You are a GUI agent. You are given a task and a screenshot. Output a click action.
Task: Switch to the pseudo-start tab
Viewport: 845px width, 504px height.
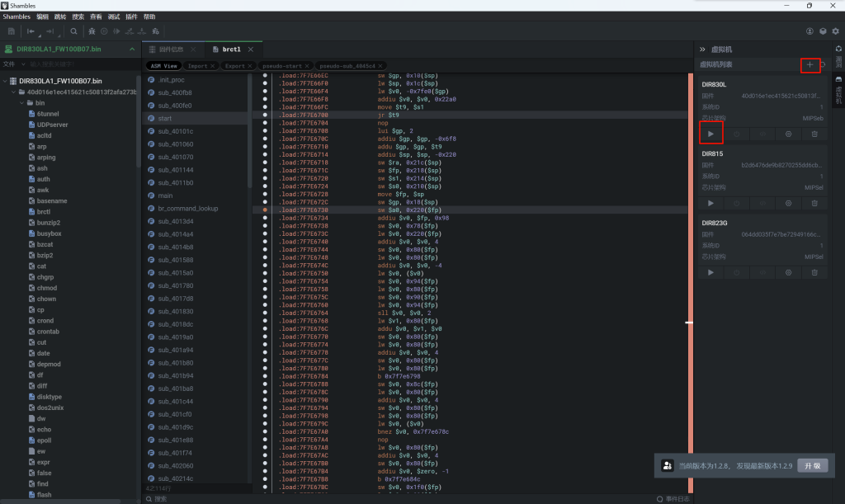tap(281, 65)
